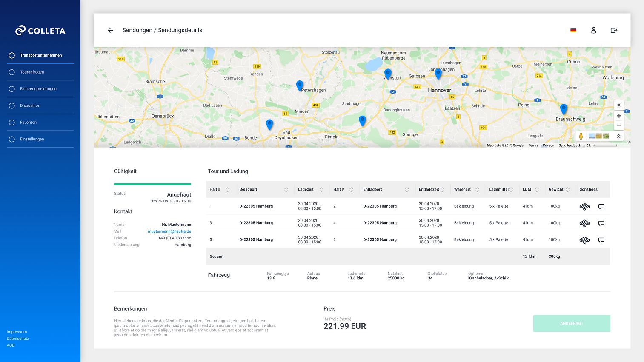Select the map pin northeast of Rinteln
The height and width of the screenshot is (362, 644).
tap(362, 121)
